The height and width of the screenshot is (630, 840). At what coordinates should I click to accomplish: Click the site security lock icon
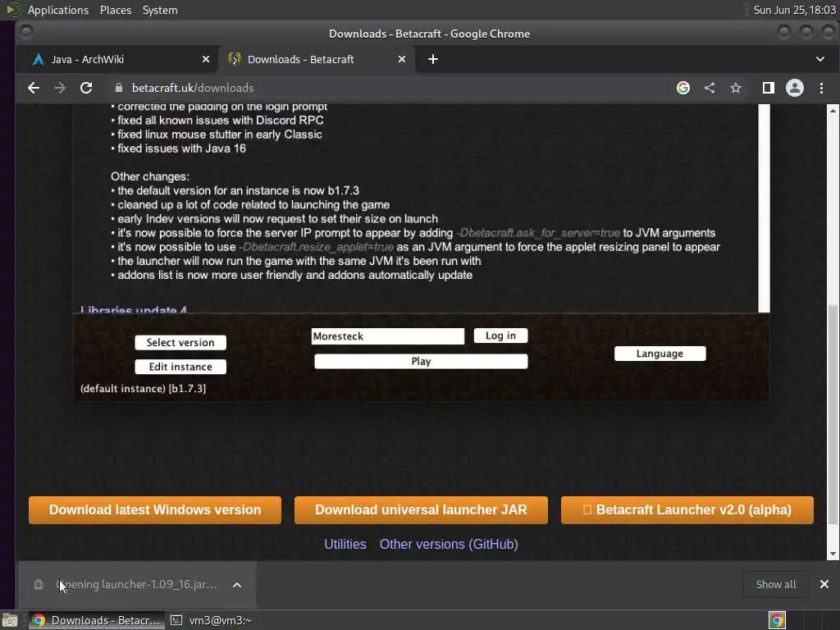tap(119, 88)
